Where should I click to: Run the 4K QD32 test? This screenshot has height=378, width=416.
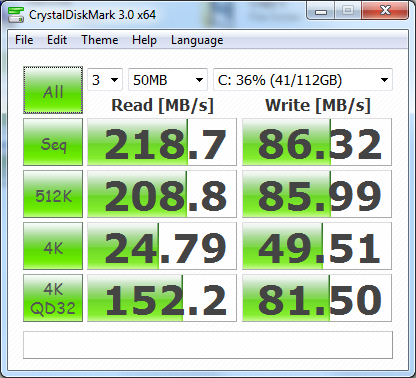coord(53,298)
